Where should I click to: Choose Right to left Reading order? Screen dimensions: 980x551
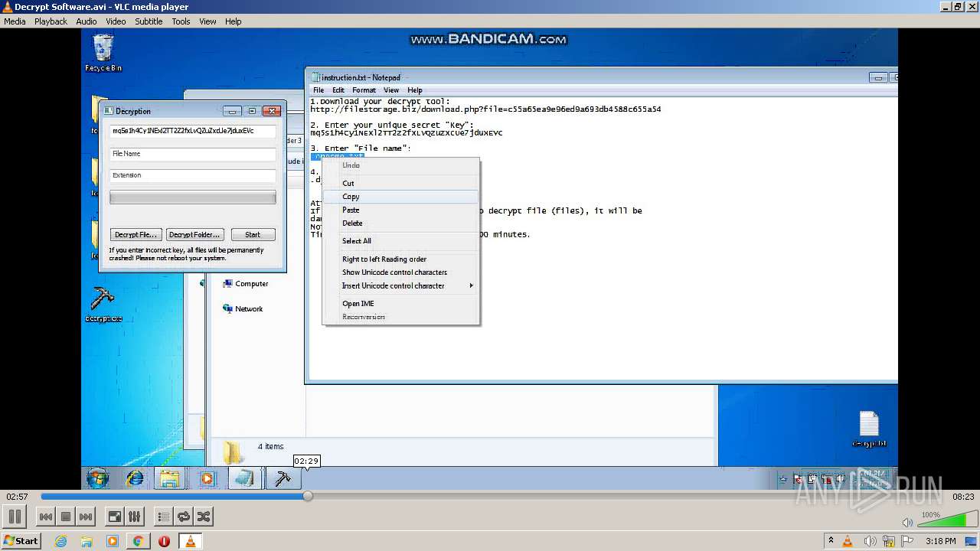[400, 259]
